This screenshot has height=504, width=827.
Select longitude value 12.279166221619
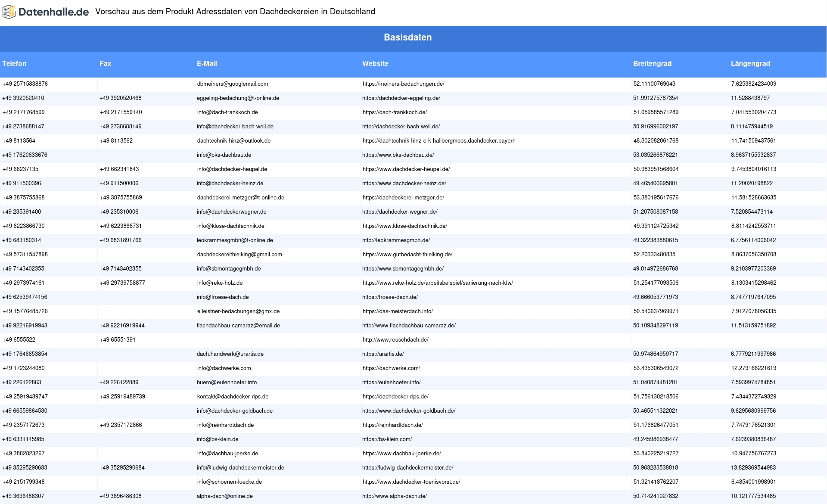[x=753, y=368]
